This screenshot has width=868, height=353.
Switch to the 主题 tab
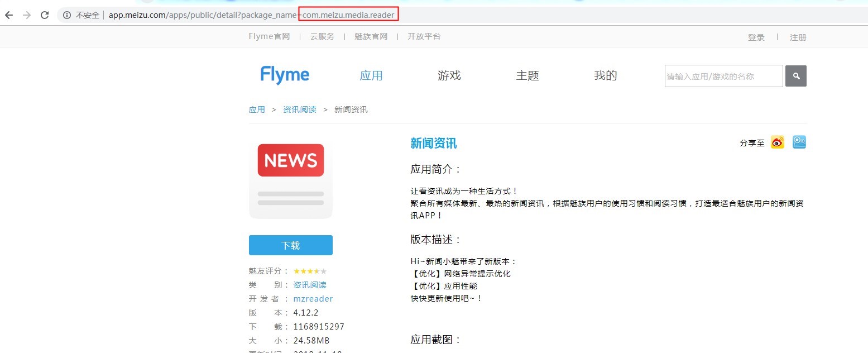click(x=527, y=76)
